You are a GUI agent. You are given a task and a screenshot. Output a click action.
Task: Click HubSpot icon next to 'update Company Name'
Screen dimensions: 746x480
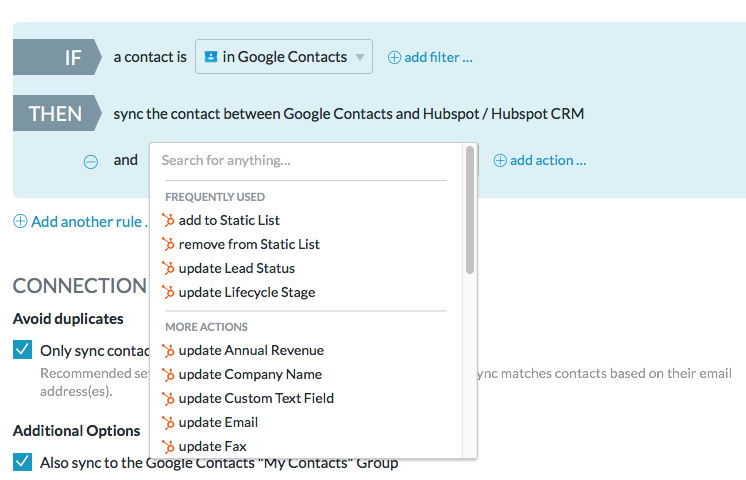pyautogui.click(x=168, y=374)
